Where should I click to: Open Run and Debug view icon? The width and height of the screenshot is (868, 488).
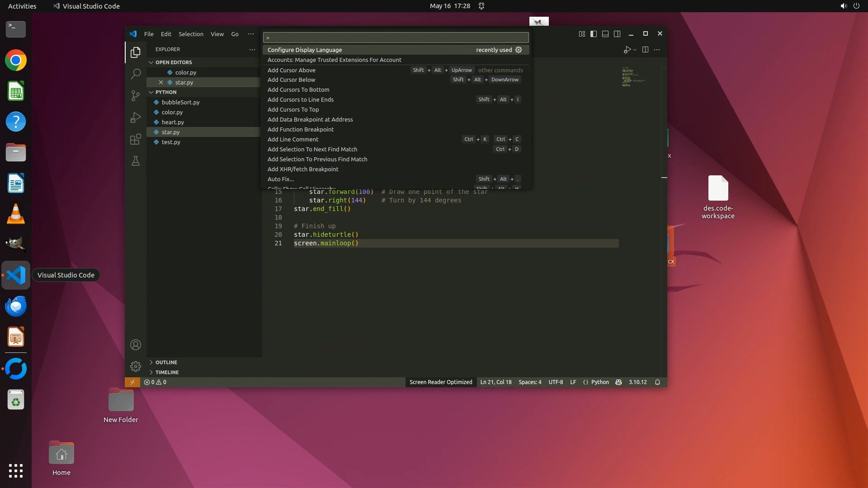pos(135,117)
